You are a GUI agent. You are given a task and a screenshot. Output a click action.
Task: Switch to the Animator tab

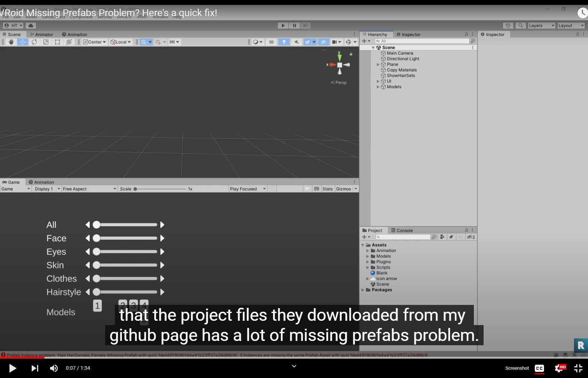click(x=42, y=35)
